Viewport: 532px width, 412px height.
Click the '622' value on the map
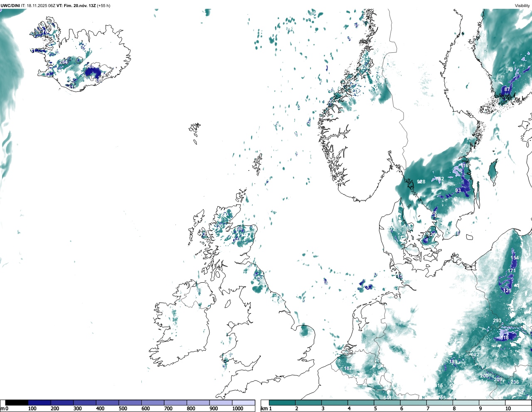(x=475, y=355)
